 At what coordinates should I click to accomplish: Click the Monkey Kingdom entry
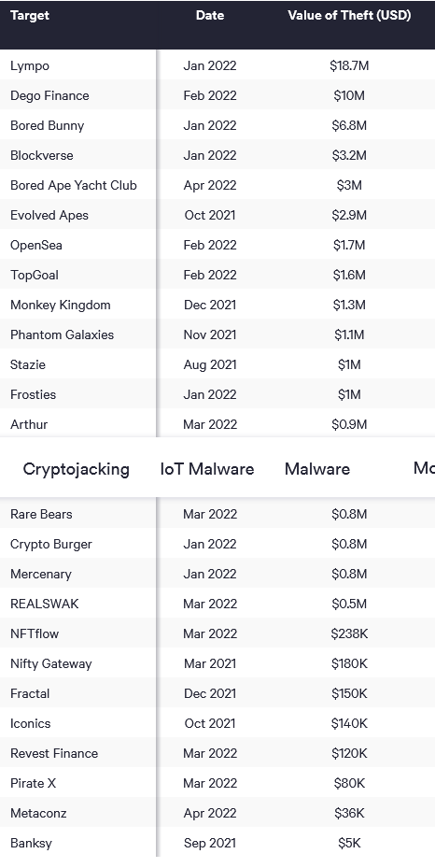click(x=61, y=305)
